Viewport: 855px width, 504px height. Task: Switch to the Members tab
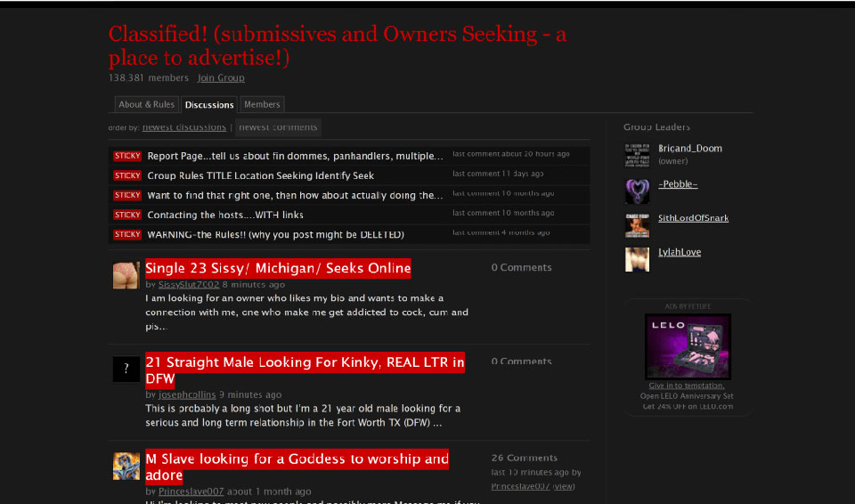click(x=262, y=104)
